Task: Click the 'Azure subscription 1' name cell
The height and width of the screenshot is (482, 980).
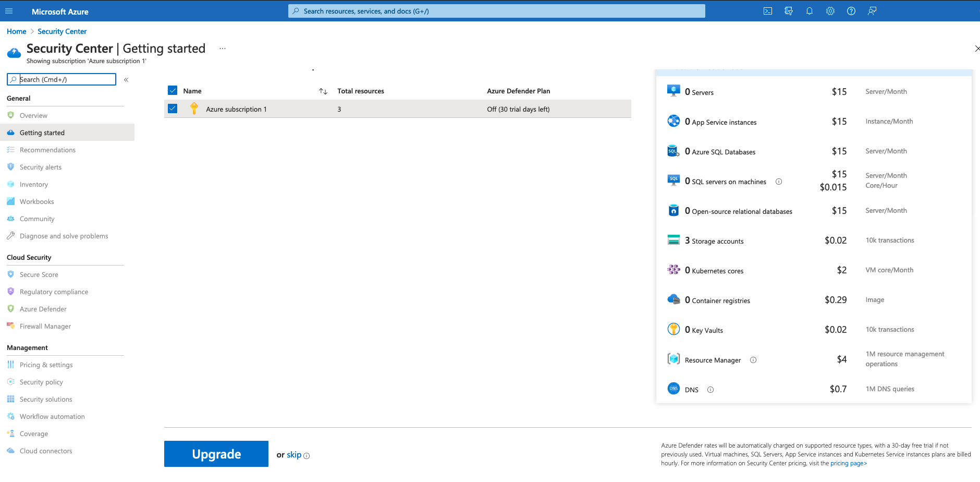Action: (236, 109)
